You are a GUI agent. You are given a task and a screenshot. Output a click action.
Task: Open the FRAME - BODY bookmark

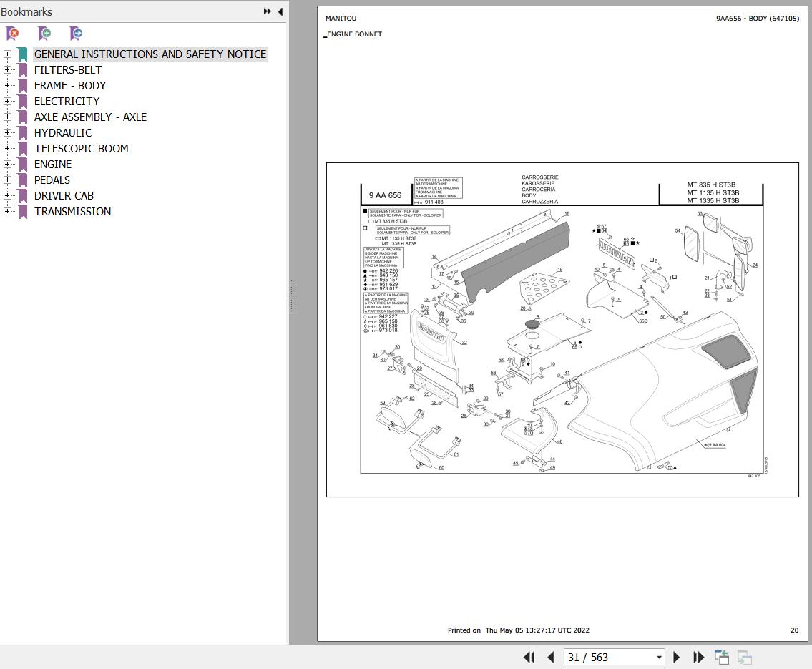(70, 85)
